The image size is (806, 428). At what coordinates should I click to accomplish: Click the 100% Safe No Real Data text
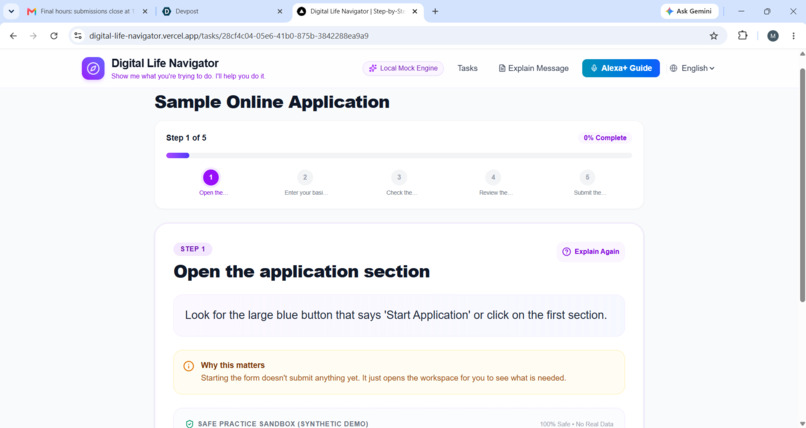[576, 424]
